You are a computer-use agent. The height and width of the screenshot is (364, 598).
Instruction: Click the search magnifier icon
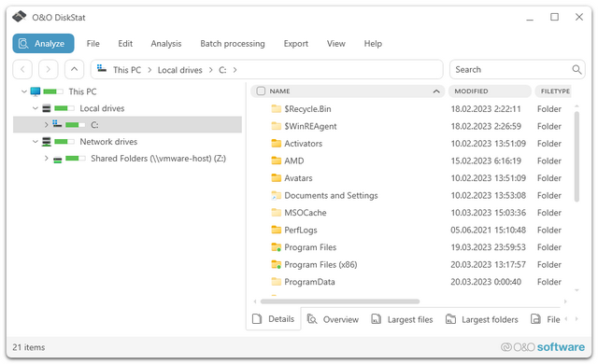pos(577,70)
